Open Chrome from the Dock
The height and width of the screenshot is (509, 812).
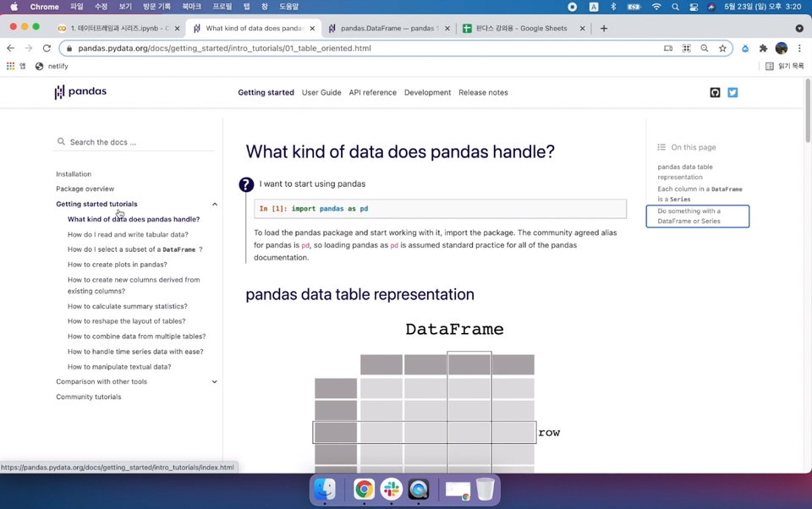point(364,489)
